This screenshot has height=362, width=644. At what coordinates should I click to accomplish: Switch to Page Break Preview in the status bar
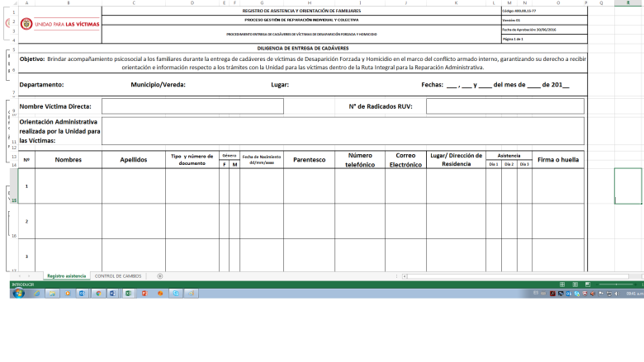(588, 284)
